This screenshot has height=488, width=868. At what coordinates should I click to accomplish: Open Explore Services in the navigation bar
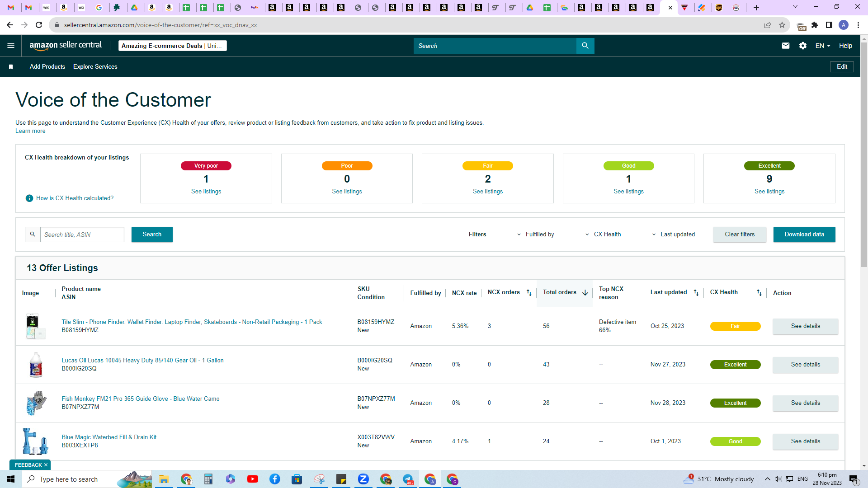[x=95, y=67]
